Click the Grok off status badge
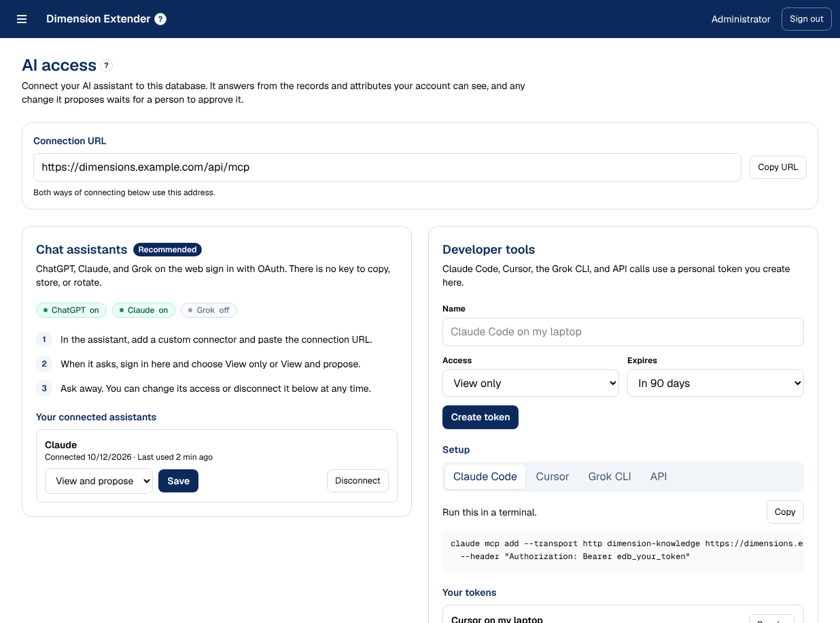The image size is (840, 623). tap(209, 310)
